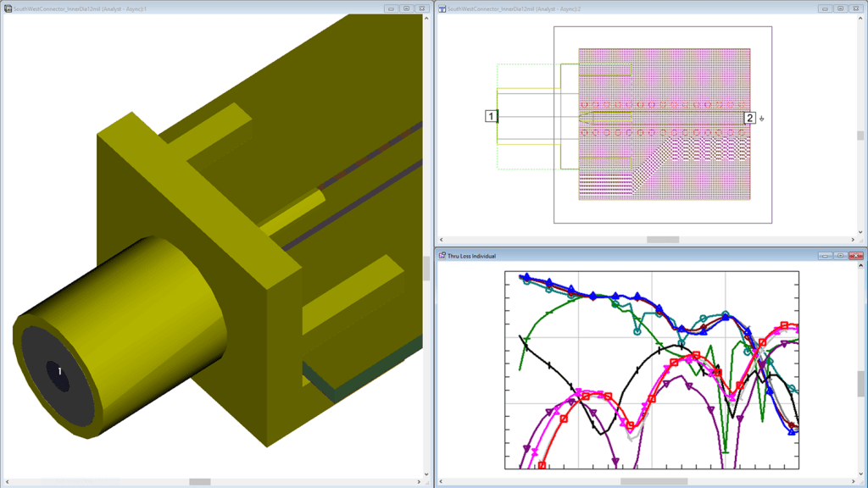
Task: Click the 2D layout horizontal scrollbar thumb
Action: [663, 240]
